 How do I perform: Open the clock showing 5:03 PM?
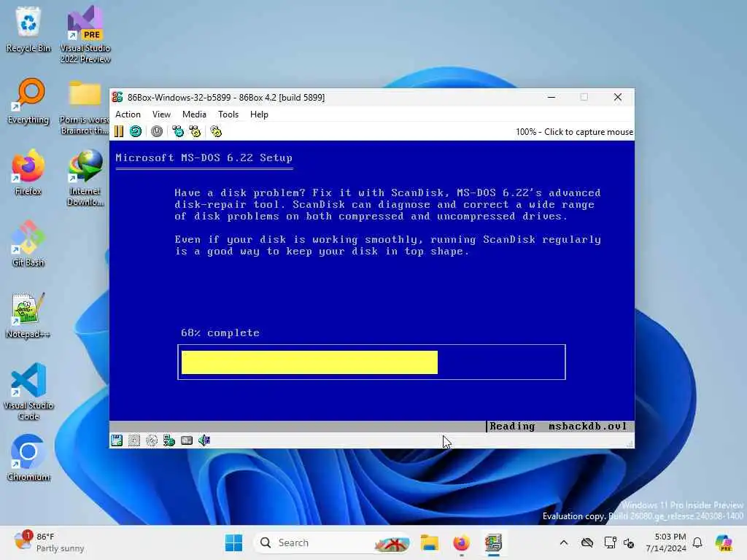(666, 542)
